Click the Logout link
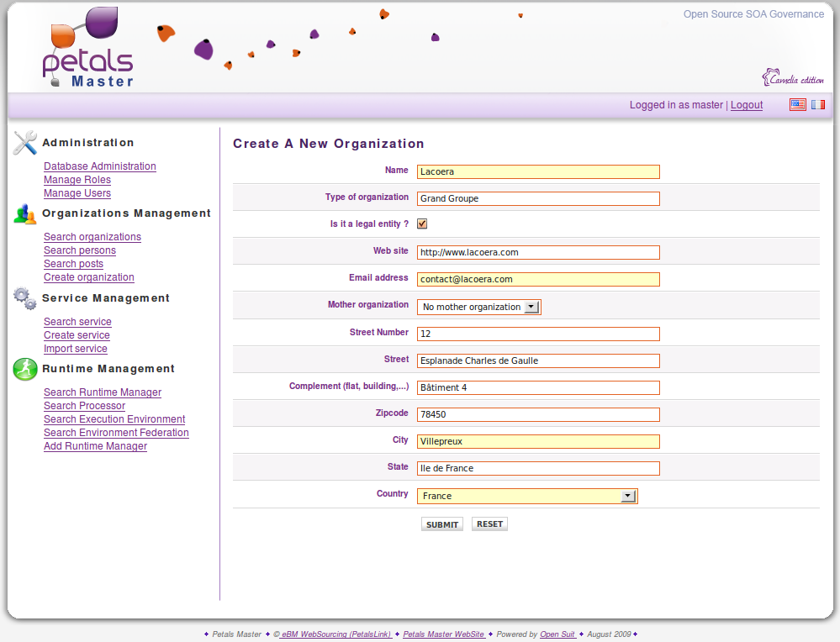This screenshot has height=642, width=840. pyautogui.click(x=747, y=105)
